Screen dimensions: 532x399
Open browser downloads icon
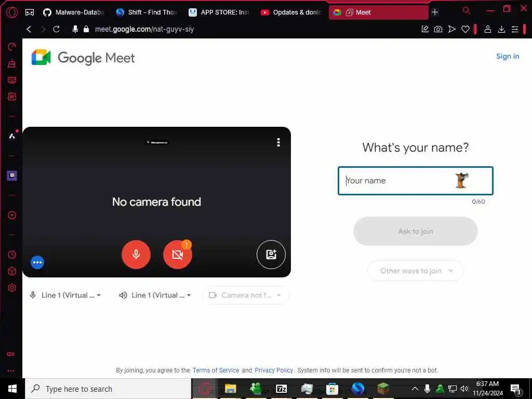(501, 29)
